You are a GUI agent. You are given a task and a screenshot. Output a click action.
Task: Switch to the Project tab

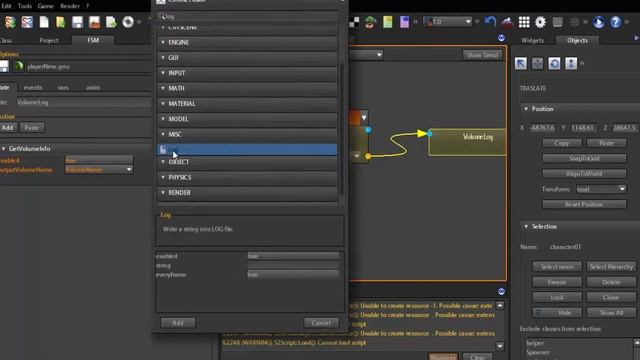coord(49,40)
